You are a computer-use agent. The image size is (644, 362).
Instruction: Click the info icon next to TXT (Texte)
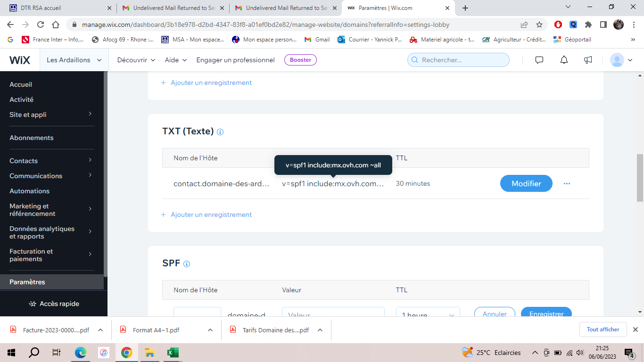[220, 132]
